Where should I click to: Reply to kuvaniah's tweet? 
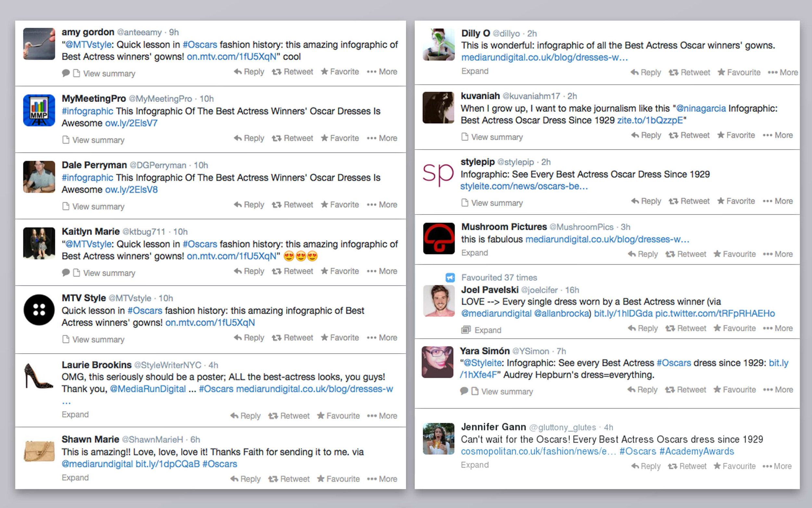click(646, 135)
